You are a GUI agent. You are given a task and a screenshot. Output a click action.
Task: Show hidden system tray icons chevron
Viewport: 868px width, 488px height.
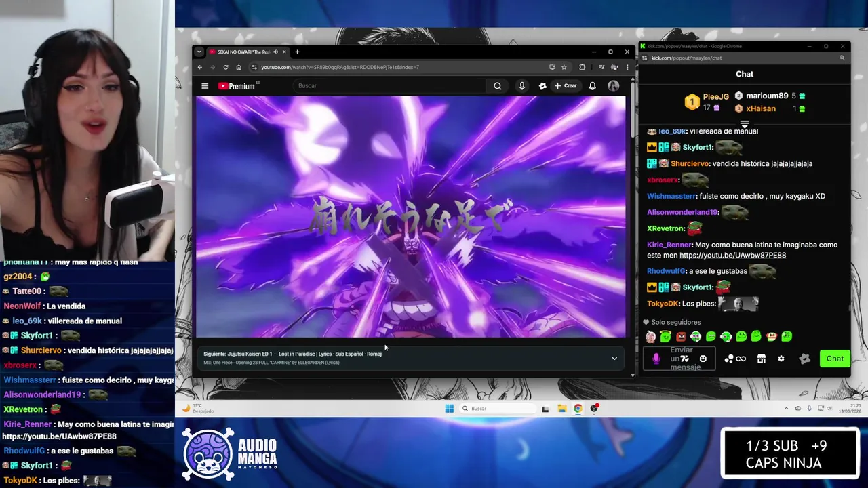tap(787, 409)
